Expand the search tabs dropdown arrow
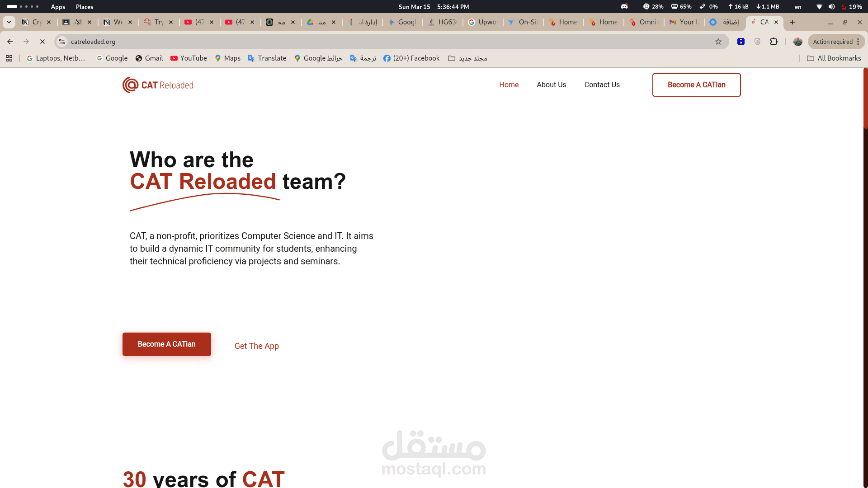868x488 pixels. (x=9, y=22)
